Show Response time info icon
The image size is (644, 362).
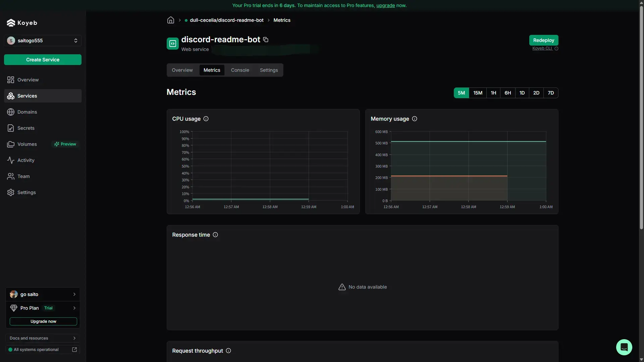[x=215, y=235]
